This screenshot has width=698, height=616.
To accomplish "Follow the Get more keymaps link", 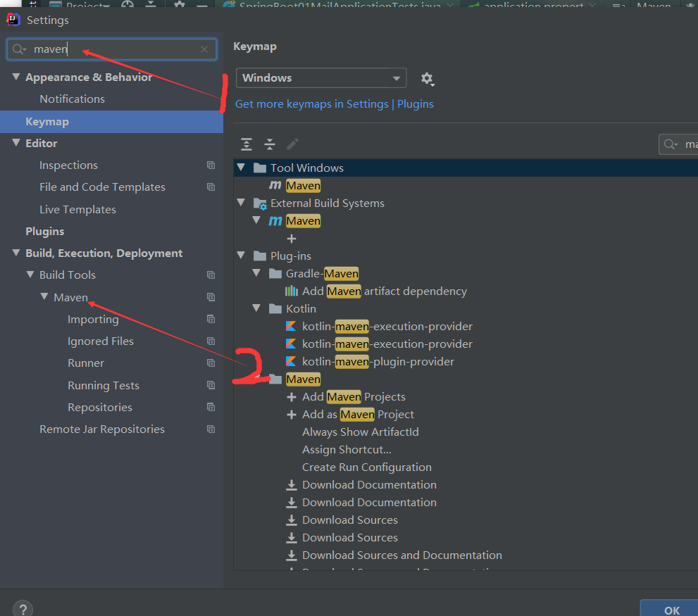I will point(335,103).
